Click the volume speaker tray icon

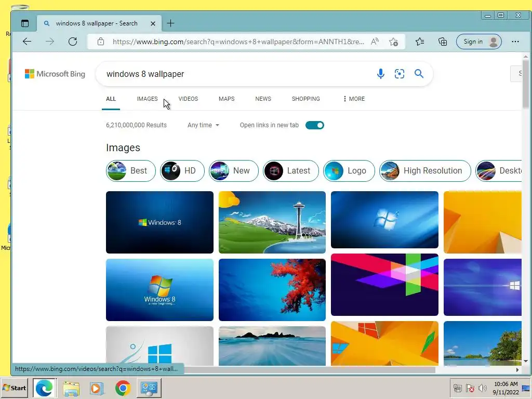tap(482, 388)
